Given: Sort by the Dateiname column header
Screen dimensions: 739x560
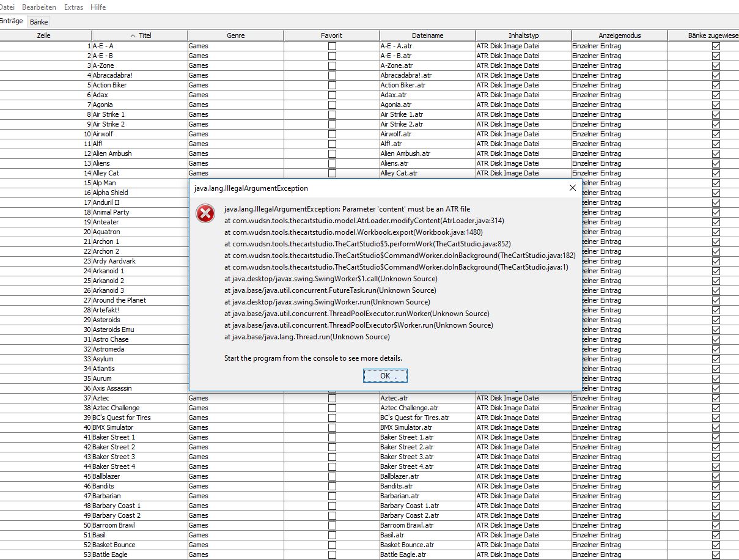Looking at the screenshot, I should pos(427,35).
